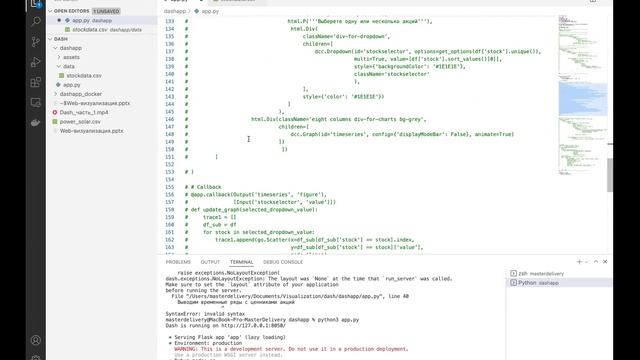Open the Web-визуализация.pptx file

pos(91,131)
